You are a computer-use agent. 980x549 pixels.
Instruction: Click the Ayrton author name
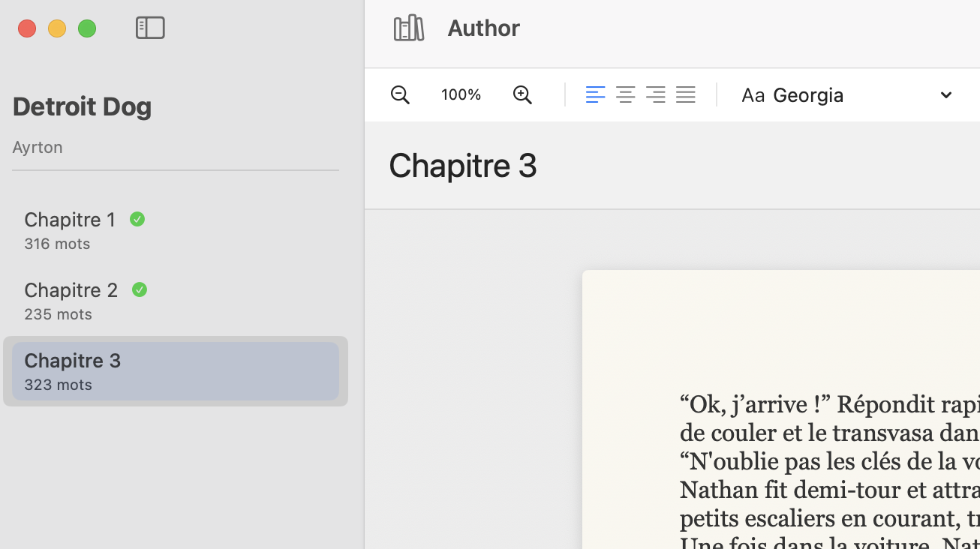38,147
